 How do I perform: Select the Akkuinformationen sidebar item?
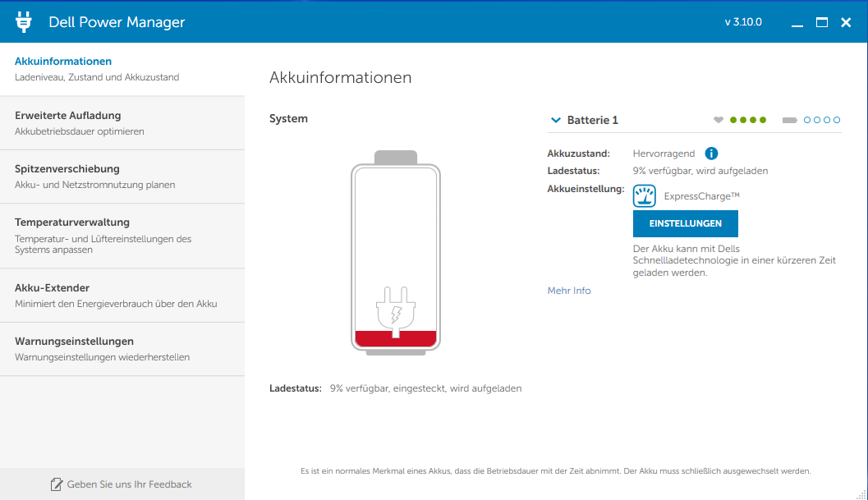coord(122,69)
